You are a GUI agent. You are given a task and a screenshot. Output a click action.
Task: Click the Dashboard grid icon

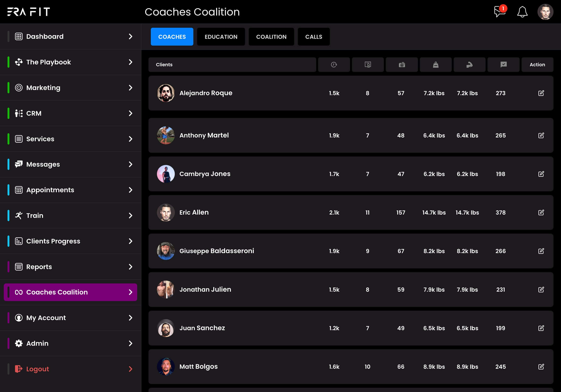(19, 36)
